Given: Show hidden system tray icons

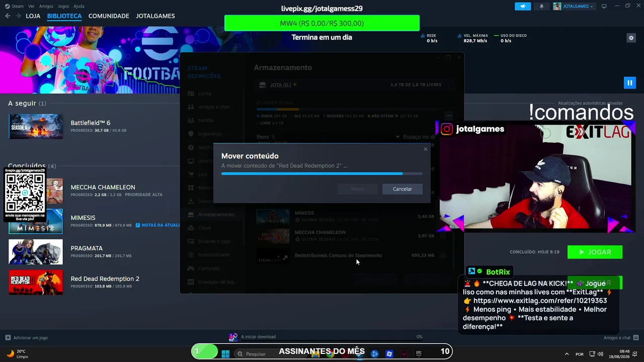Looking at the screenshot, I should (x=567, y=354).
